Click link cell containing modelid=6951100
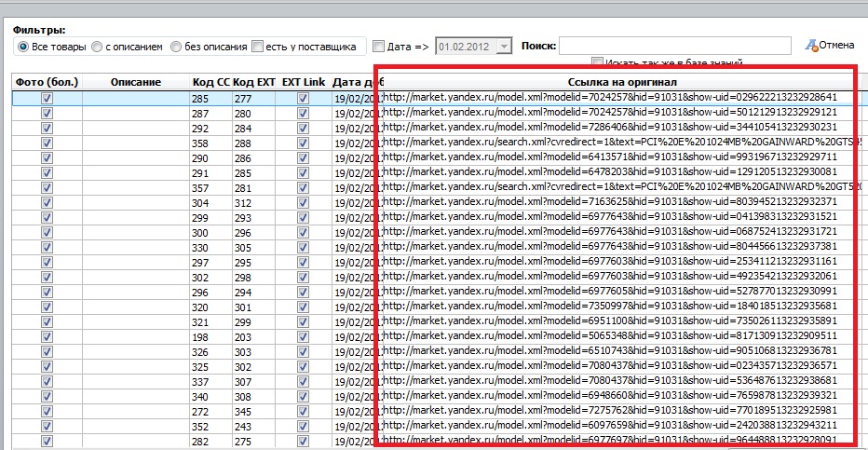This screenshot has width=868, height=450. point(622,321)
